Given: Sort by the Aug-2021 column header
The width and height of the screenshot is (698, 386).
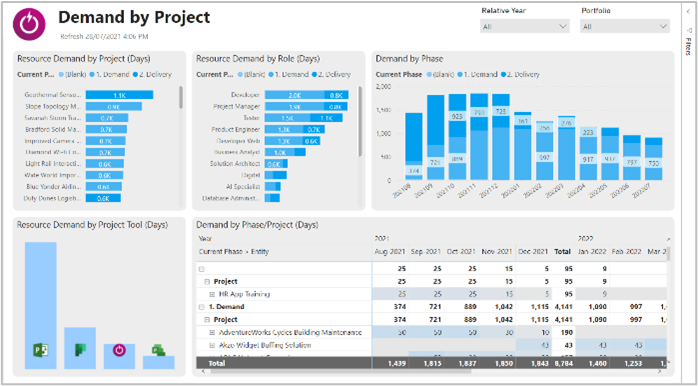Looking at the screenshot, I should pyautogui.click(x=390, y=252).
